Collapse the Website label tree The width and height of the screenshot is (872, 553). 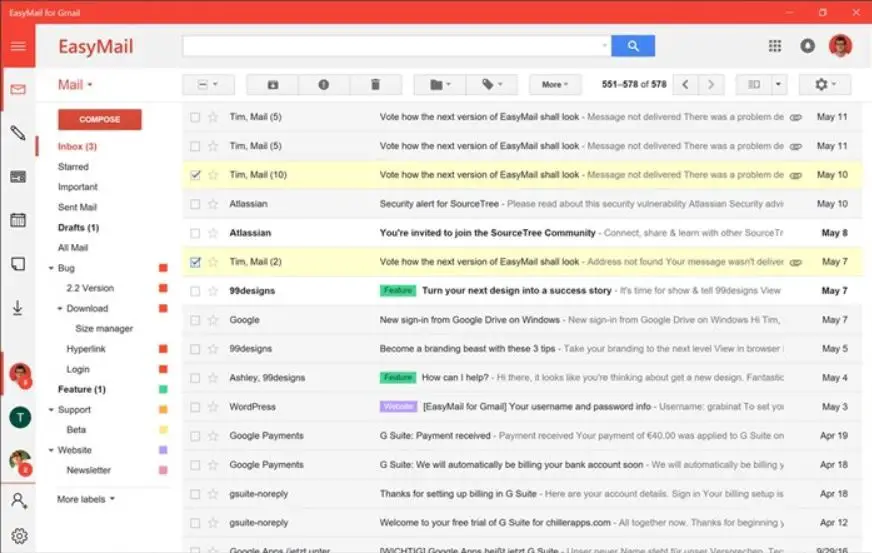pyautogui.click(x=51, y=450)
